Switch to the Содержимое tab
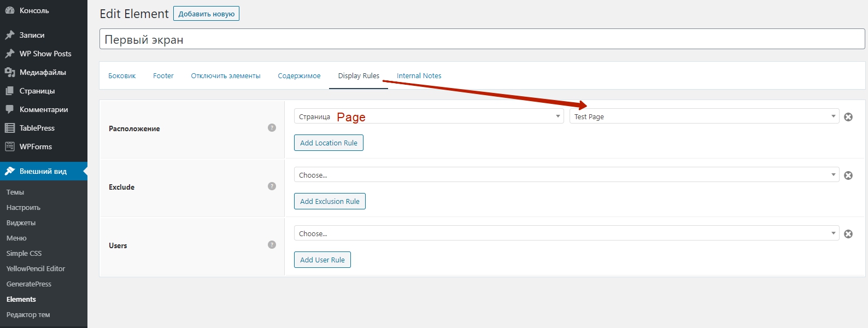 click(x=299, y=76)
